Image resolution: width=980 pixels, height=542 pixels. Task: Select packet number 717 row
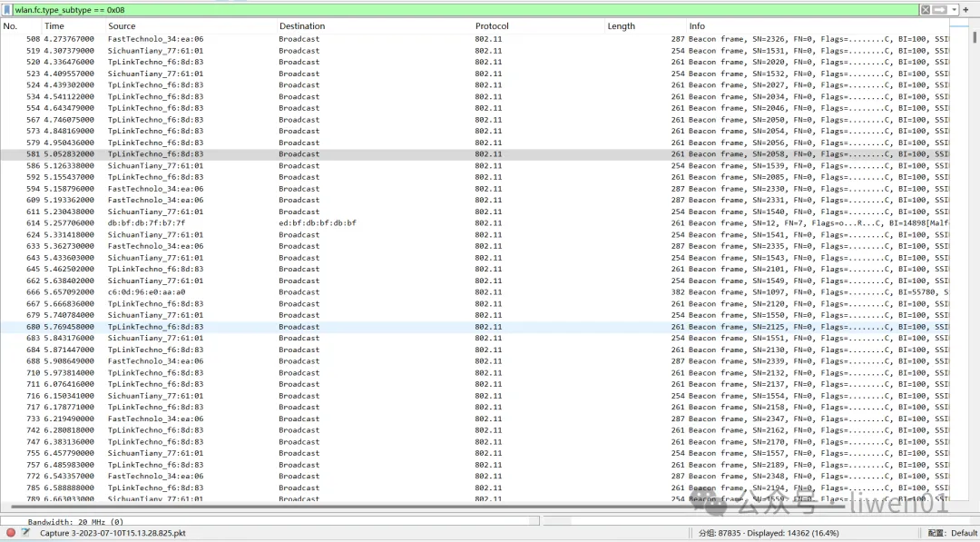[475, 407]
